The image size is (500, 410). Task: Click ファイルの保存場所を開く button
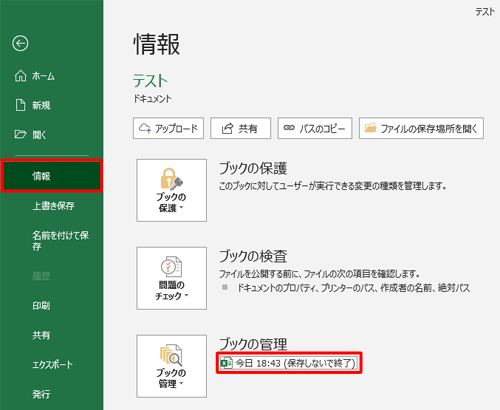[x=421, y=128]
